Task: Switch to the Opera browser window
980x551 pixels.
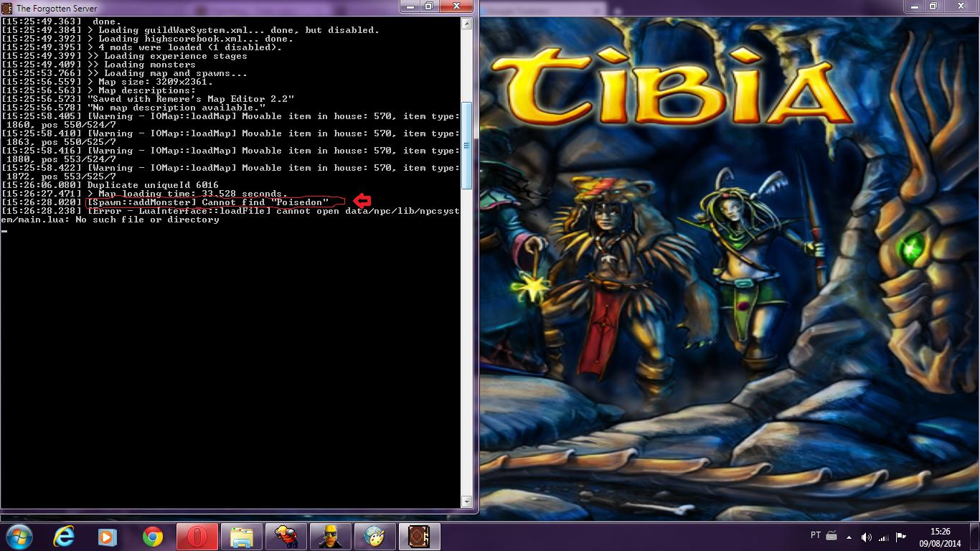Action: (x=197, y=536)
